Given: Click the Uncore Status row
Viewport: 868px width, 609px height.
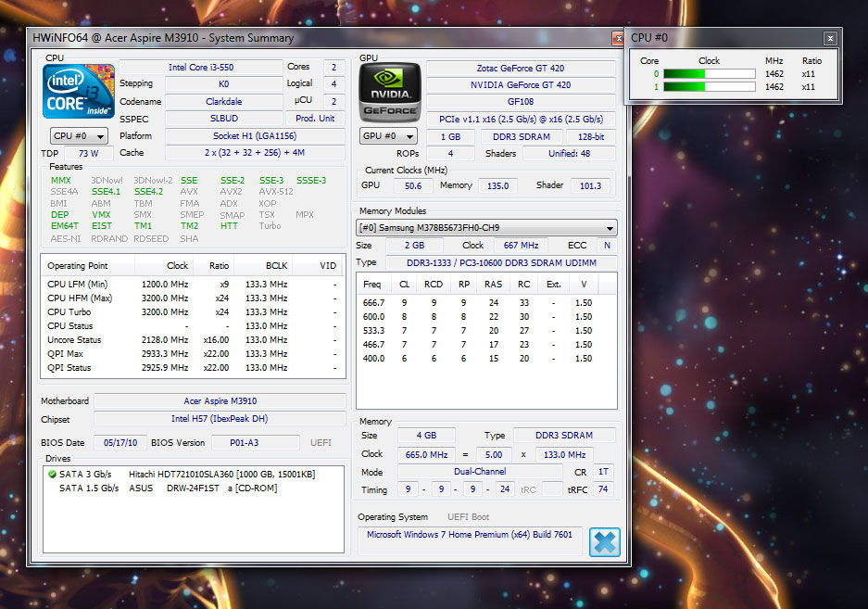Looking at the screenshot, I should 193,339.
